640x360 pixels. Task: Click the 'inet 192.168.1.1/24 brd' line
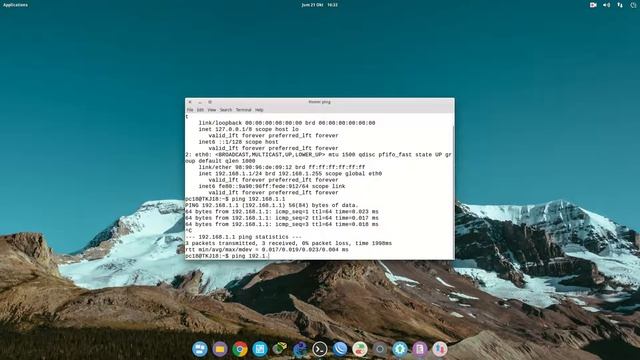[x=290, y=173]
